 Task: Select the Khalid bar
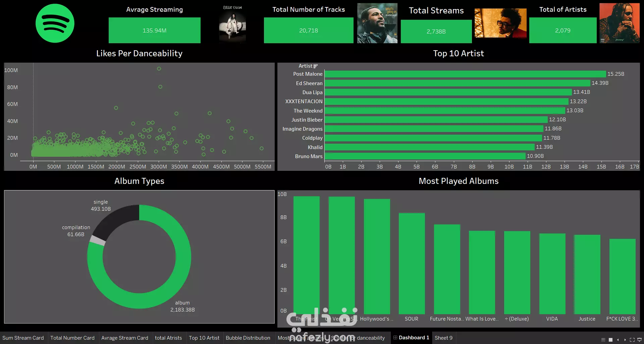(430, 147)
